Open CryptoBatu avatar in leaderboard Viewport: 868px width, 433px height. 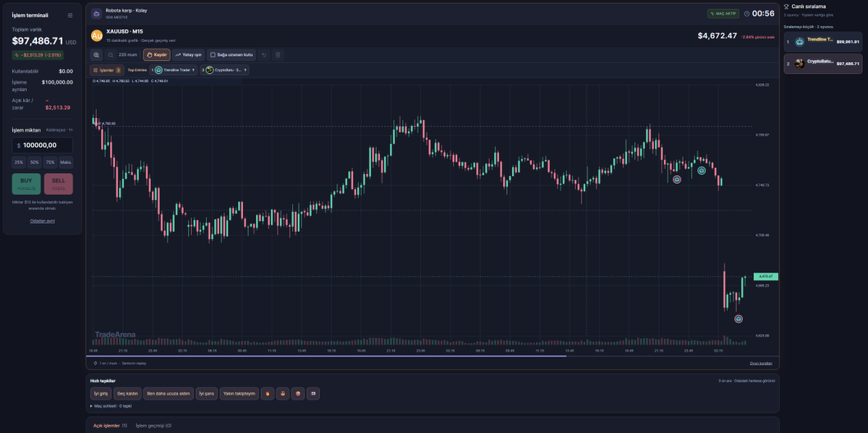[x=799, y=64]
